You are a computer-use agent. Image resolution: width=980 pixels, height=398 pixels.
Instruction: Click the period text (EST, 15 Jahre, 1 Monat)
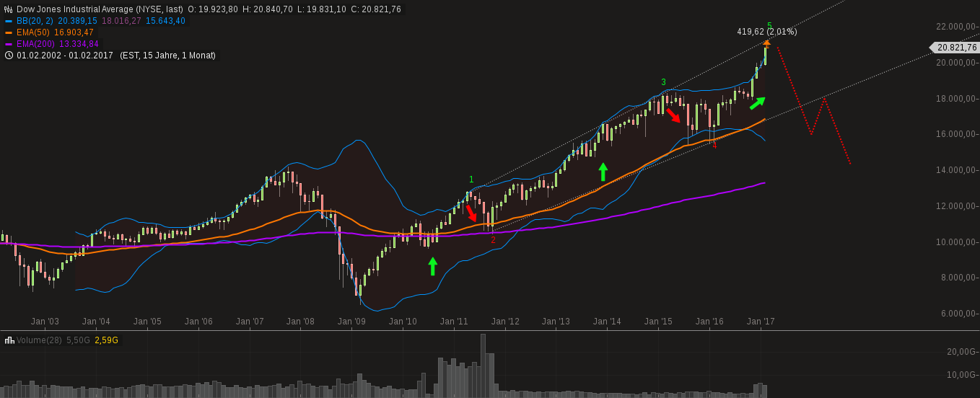[167, 56]
